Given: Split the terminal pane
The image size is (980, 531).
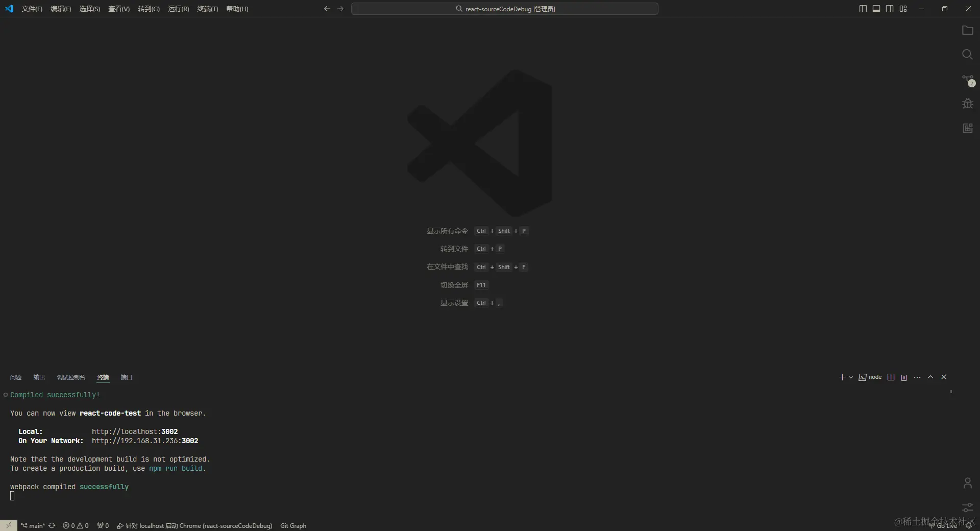Looking at the screenshot, I should click(891, 377).
